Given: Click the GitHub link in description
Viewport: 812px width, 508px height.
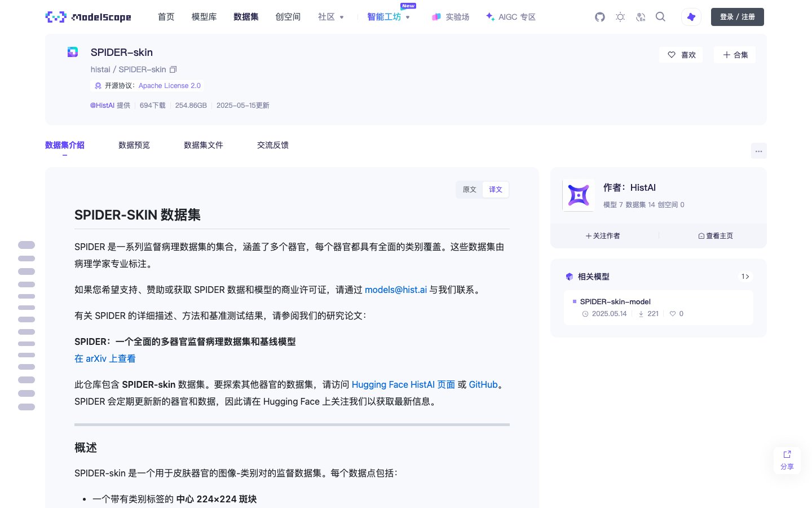Looking at the screenshot, I should [483, 384].
